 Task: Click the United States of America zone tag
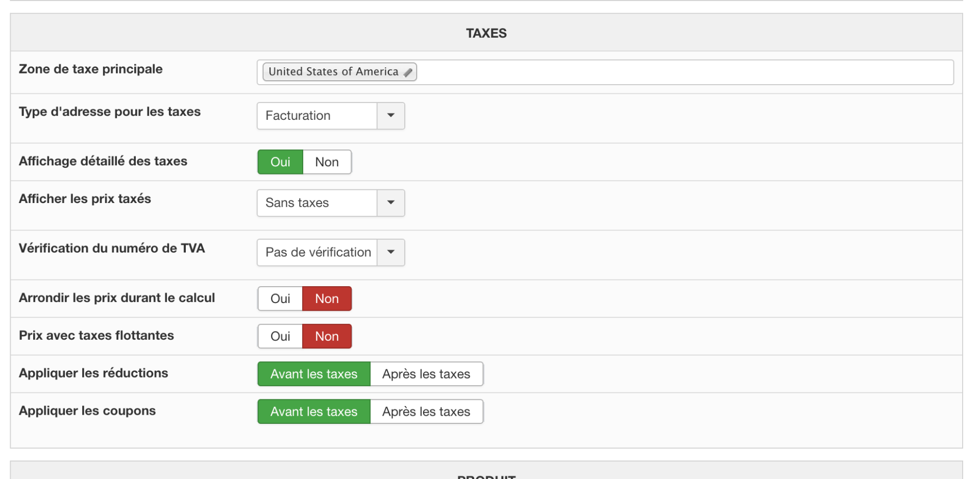point(333,72)
